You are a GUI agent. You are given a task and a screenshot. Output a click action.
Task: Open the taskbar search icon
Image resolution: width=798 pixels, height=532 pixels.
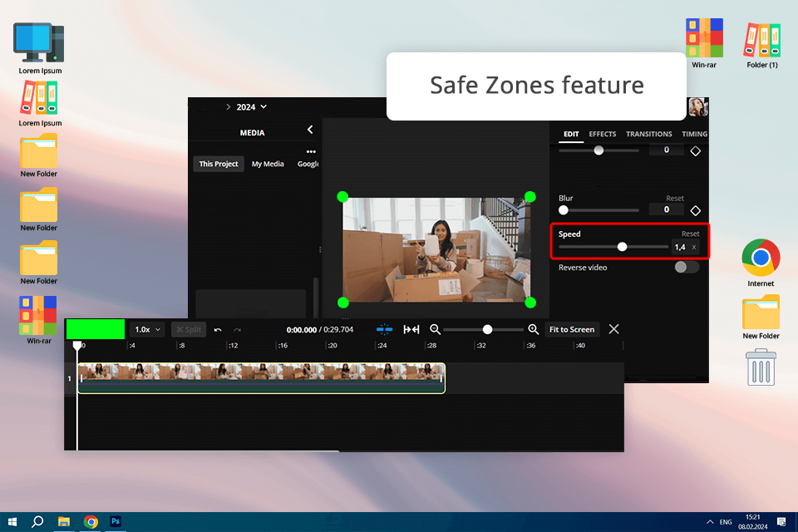[x=37, y=522]
